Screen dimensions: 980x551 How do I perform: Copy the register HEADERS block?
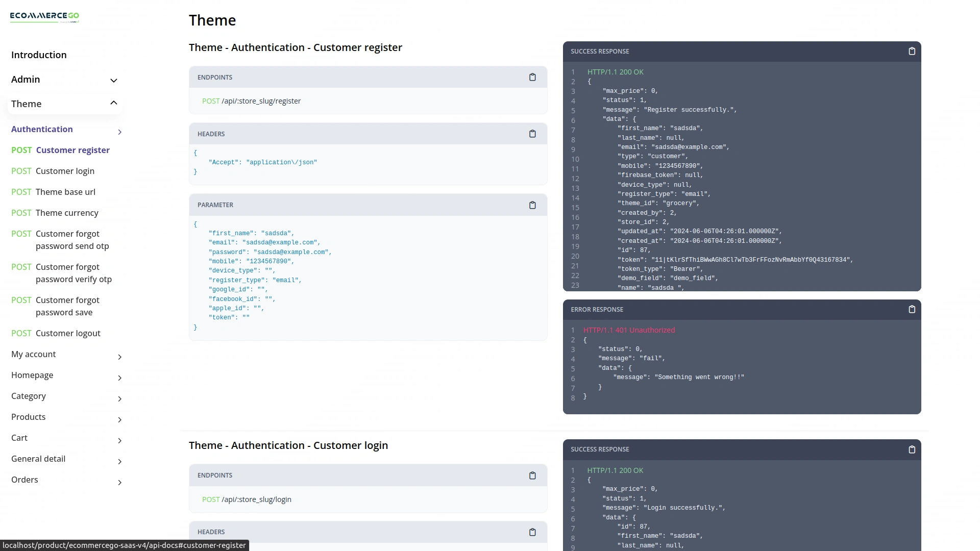(x=532, y=134)
